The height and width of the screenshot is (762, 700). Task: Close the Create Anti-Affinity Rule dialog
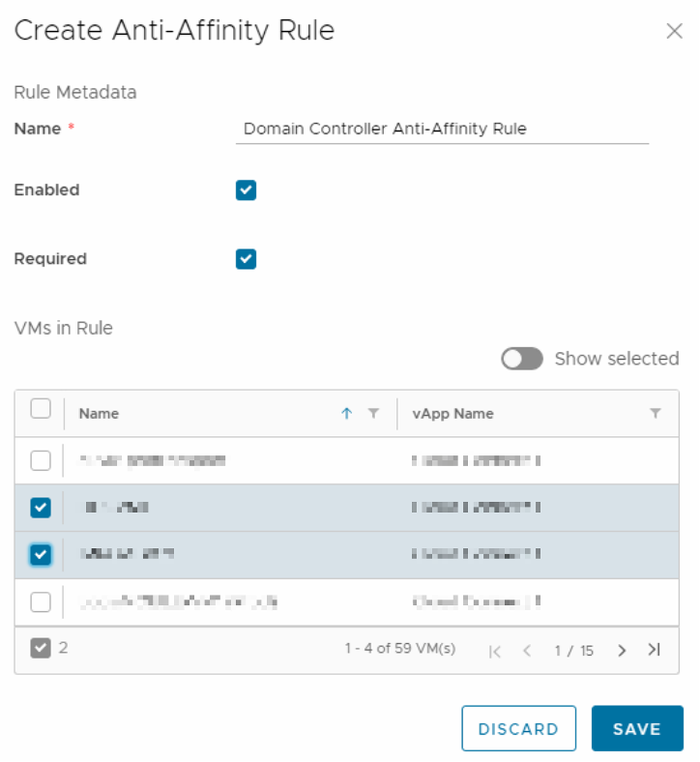point(675,31)
